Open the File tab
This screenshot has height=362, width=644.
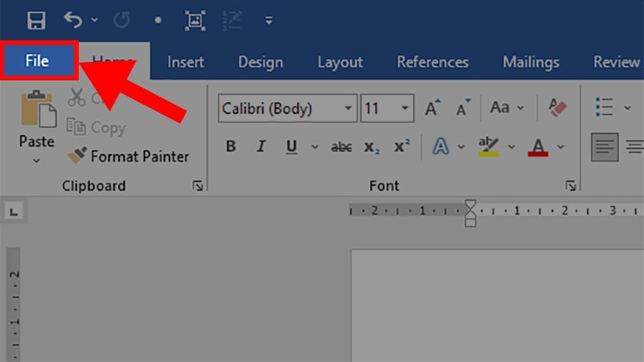pyautogui.click(x=37, y=61)
